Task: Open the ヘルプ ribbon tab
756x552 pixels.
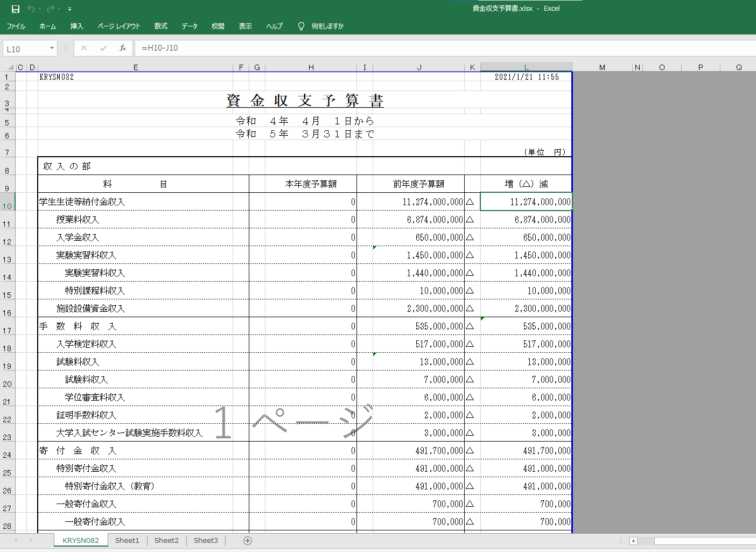Action: click(274, 26)
